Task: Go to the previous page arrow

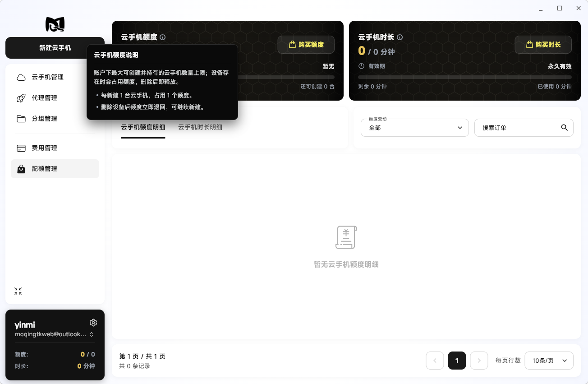Action: tap(435, 361)
